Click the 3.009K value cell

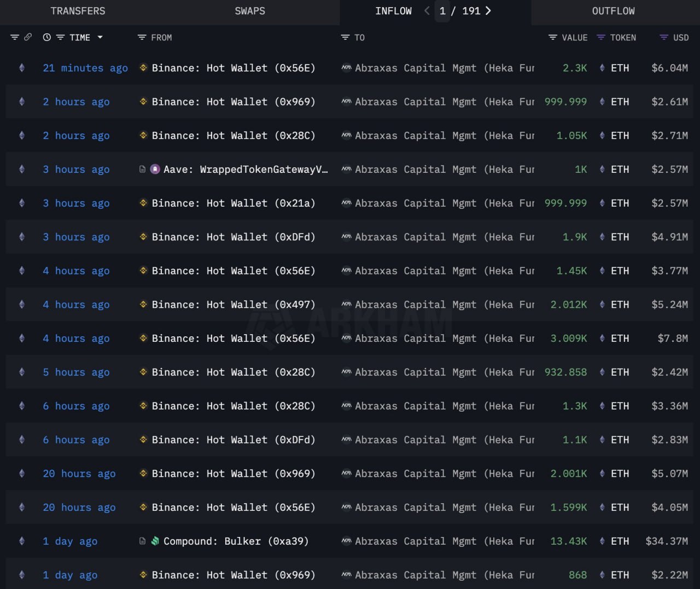click(x=569, y=338)
